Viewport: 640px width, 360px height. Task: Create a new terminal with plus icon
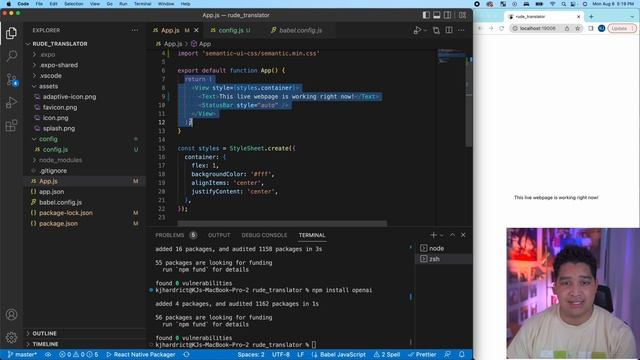[433, 235]
